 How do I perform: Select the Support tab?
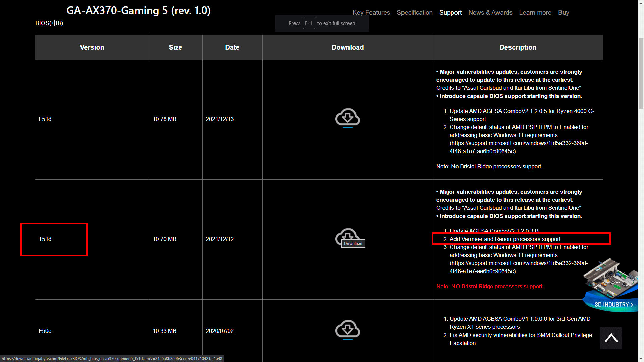point(450,13)
